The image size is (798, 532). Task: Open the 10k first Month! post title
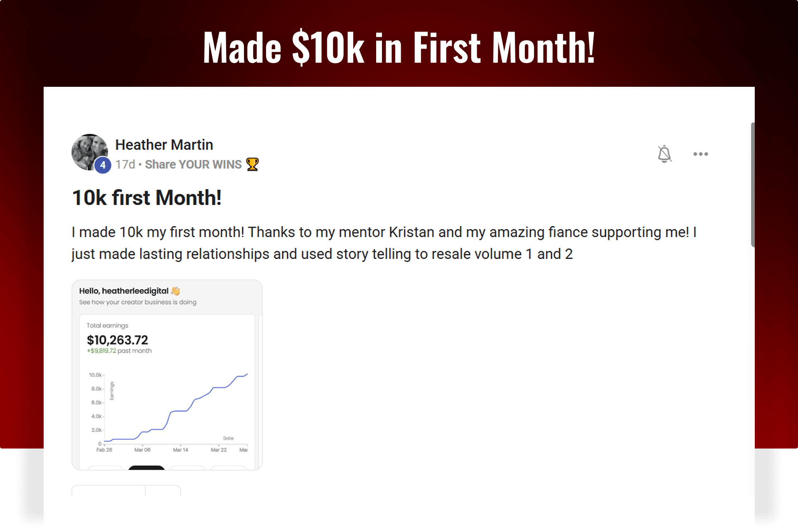(147, 198)
